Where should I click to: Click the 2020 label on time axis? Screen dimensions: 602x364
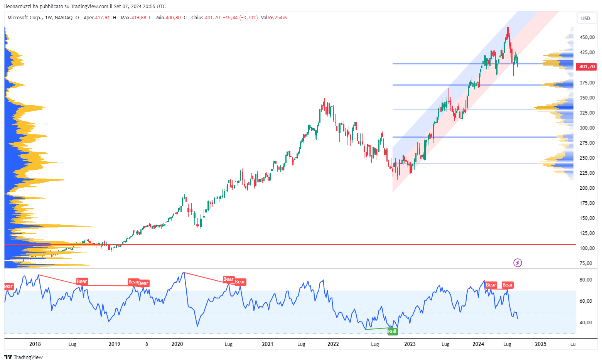pos(177,344)
